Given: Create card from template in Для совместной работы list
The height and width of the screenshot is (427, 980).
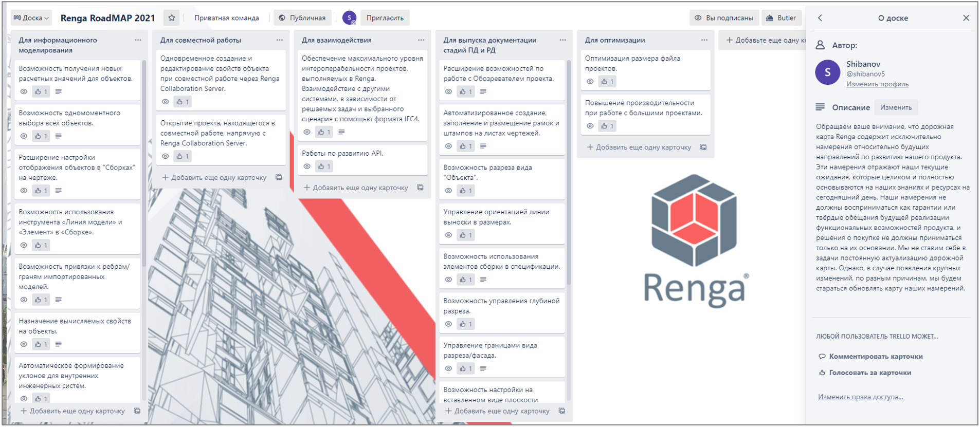Looking at the screenshot, I should pyautogui.click(x=279, y=177).
